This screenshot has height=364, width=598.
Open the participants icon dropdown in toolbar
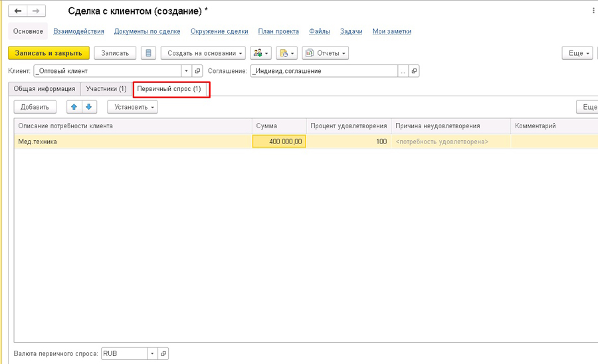[x=261, y=53]
